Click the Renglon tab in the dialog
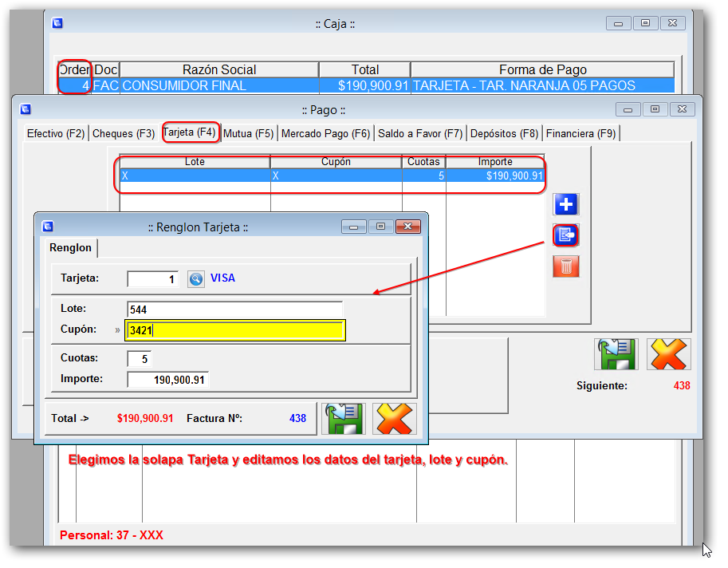 tap(71, 247)
